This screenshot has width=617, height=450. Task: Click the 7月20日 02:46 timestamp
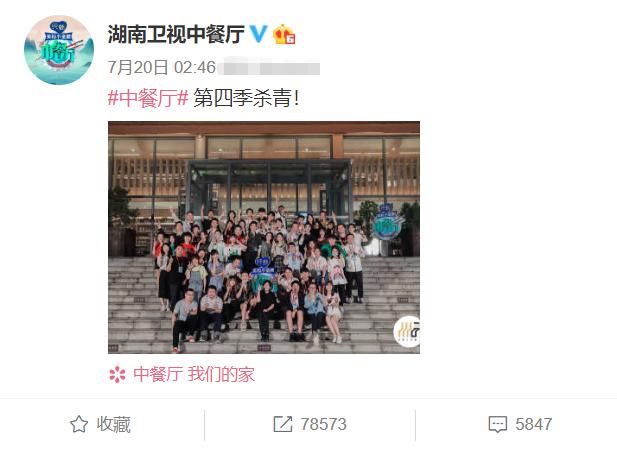tap(162, 68)
